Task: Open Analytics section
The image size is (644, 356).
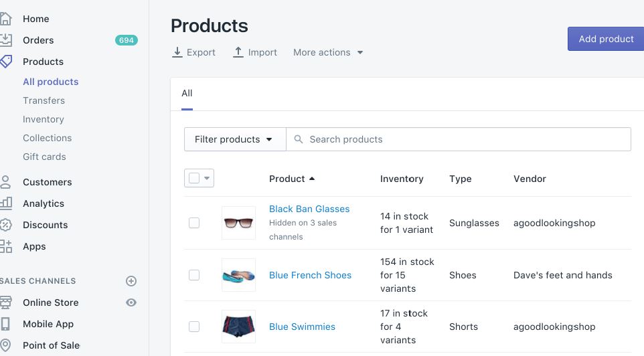Action: tap(44, 203)
